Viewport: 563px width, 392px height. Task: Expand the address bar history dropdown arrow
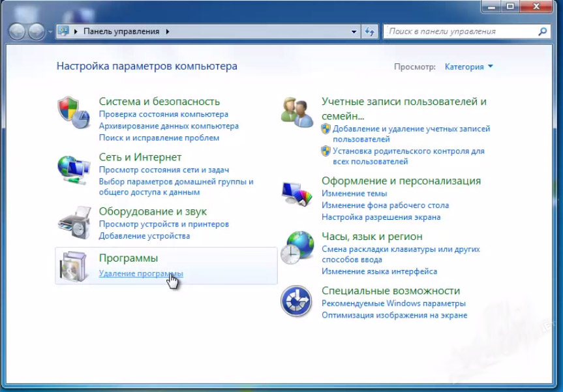click(354, 31)
